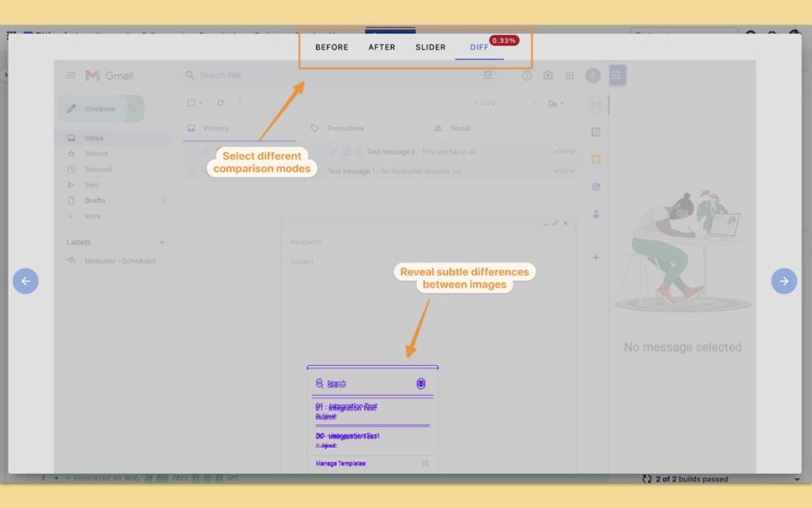Click the Gmail logo
This screenshot has width=812, height=508.
109,75
